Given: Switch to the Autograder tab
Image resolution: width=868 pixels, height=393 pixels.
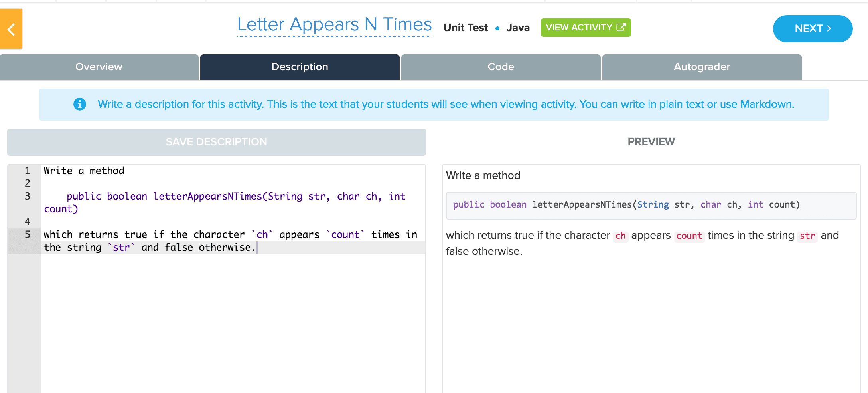Looking at the screenshot, I should pyautogui.click(x=702, y=67).
